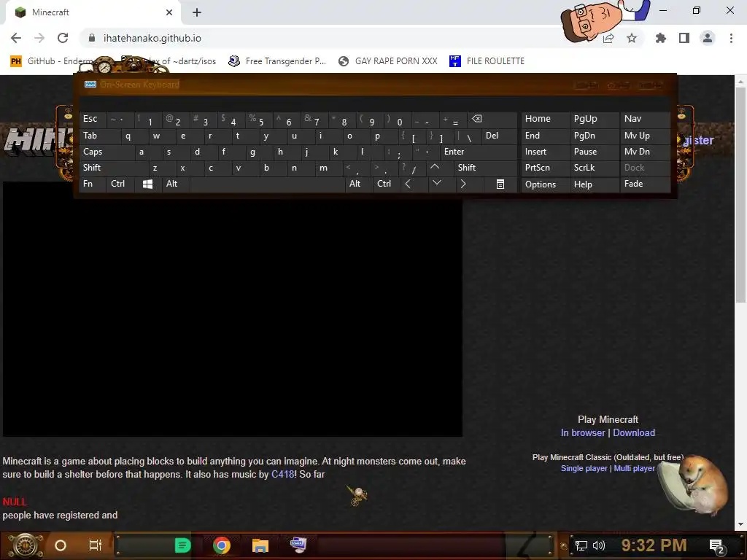This screenshot has height=560, width=747.
Task: Follow the In browser link
Action: pyautogui.click(x=583, y=433)
